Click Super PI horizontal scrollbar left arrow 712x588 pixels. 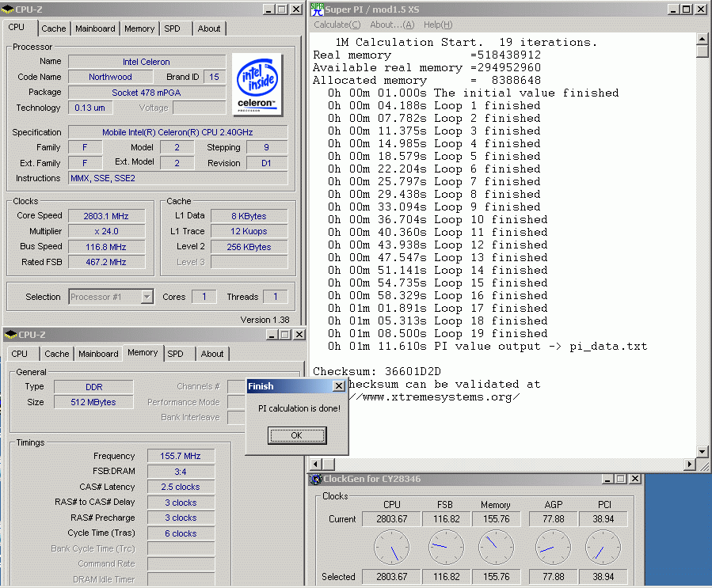(315, 464)
